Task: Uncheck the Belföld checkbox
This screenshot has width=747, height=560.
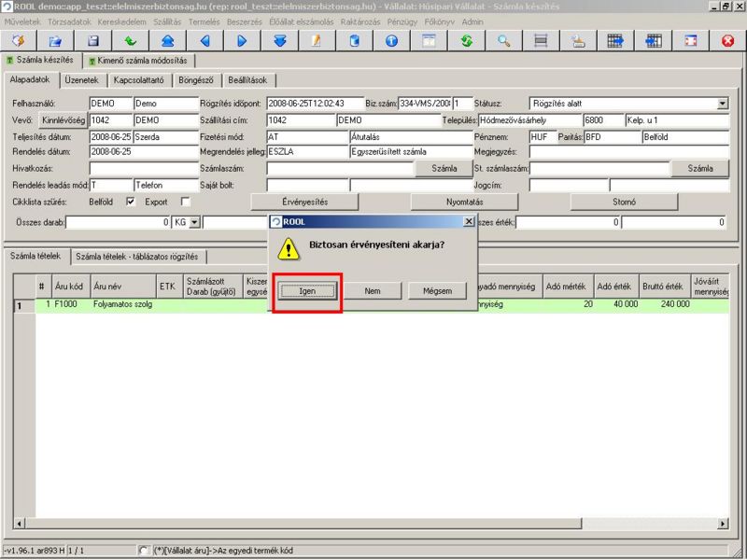Action: coord(131,202)
